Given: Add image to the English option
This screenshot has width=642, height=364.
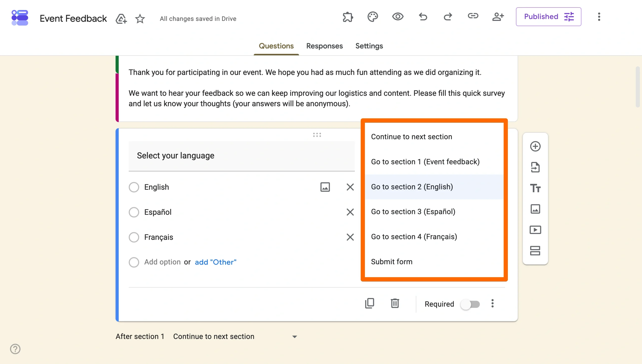Looking at the screenshot, I should [x=325, y=187].
